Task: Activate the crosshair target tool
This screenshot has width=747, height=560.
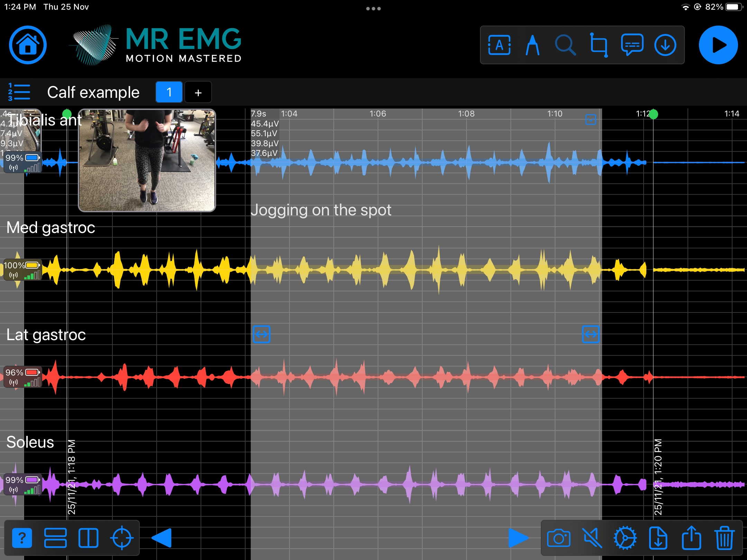Action: coord(122,538)
